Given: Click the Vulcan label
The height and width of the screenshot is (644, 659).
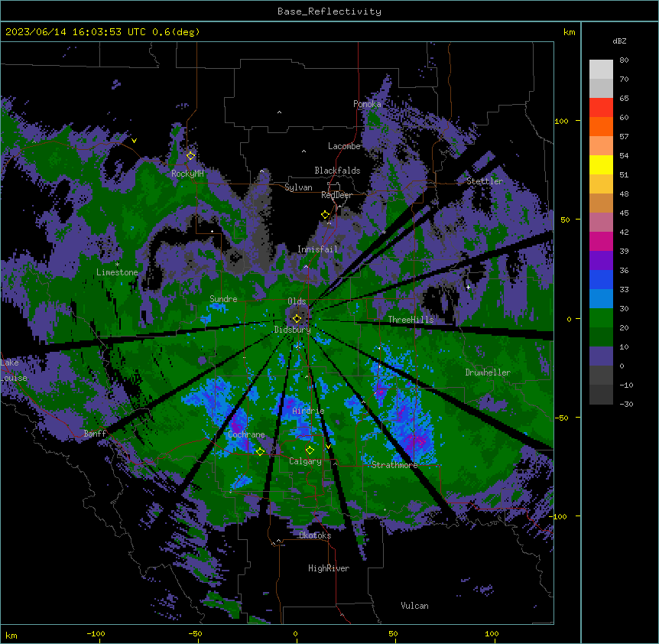Looking at the screenshot, I should tap(414, 606).
